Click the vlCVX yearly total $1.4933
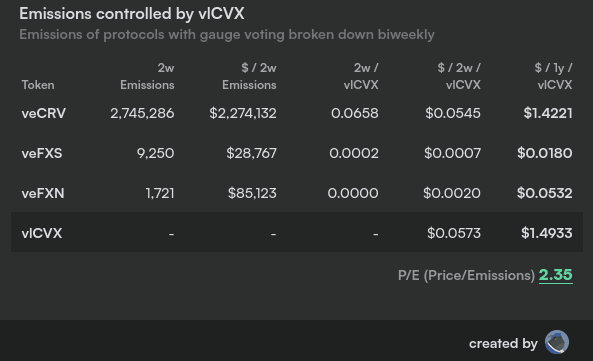The width and height of the screenshot is (593, 361). click(x=547, y=233)
